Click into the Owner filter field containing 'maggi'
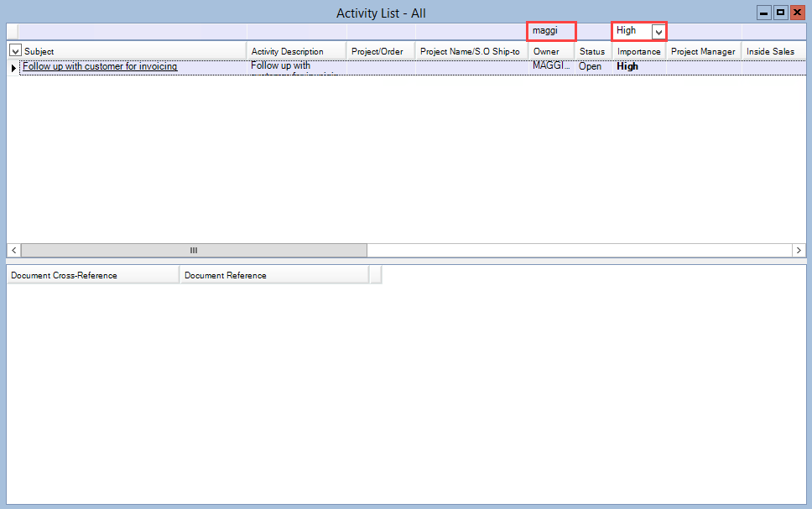This screenshot has width=812, height=509. coord(550,31)
